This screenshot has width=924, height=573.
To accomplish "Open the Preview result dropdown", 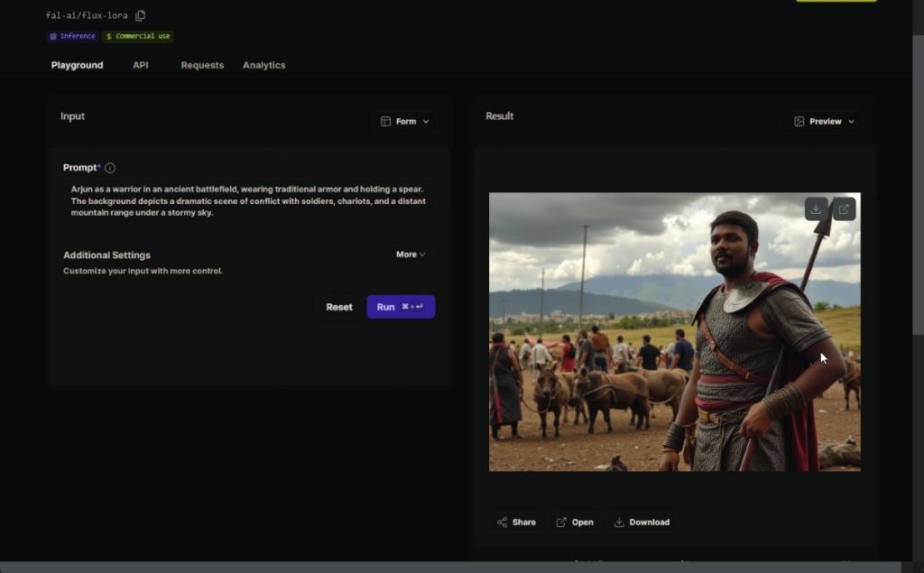I will [824, 122].
